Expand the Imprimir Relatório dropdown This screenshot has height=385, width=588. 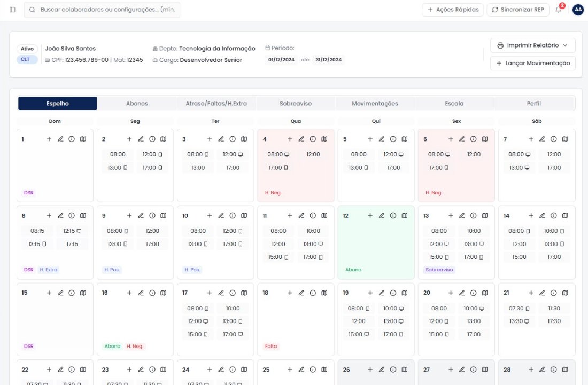pos(532,45)
